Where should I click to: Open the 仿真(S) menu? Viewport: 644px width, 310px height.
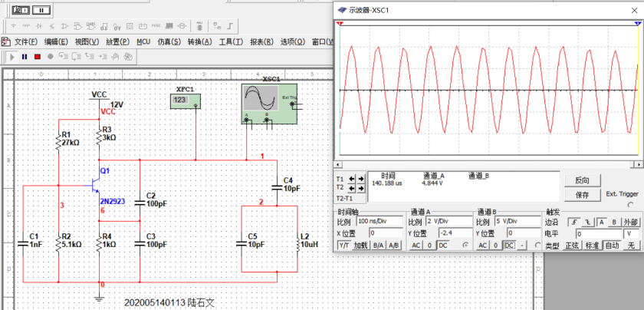(169, 42)
